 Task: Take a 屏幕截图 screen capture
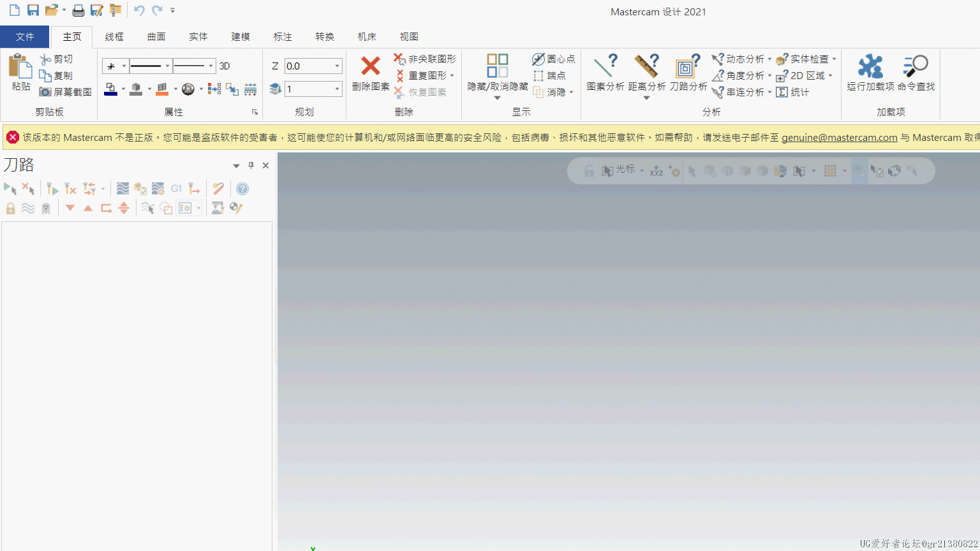click(65, 92)
